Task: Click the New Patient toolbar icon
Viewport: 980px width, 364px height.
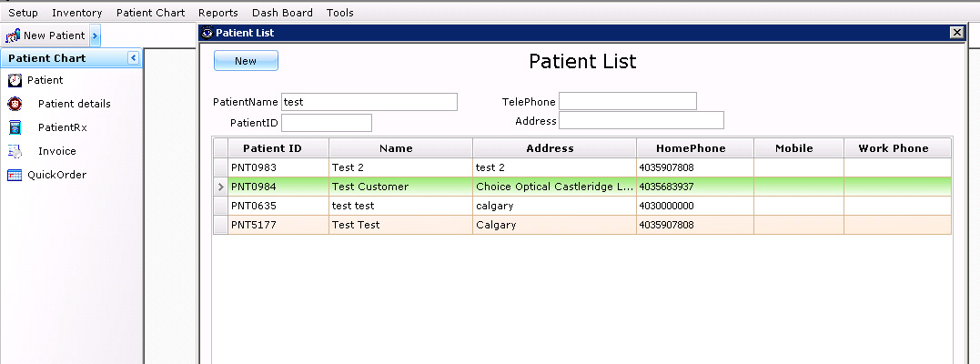Action: coord(13,35)
